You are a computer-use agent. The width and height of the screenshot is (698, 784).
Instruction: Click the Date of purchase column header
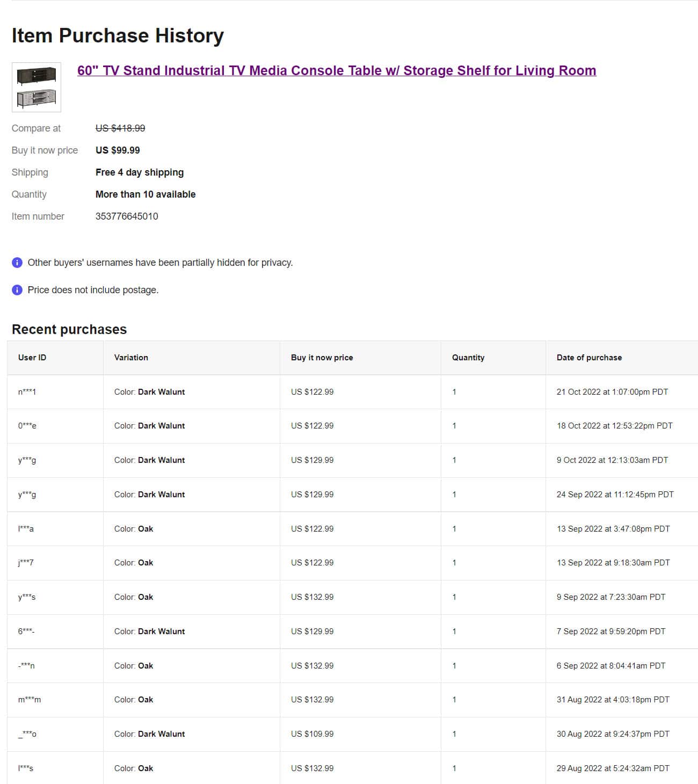pos(589,358)
